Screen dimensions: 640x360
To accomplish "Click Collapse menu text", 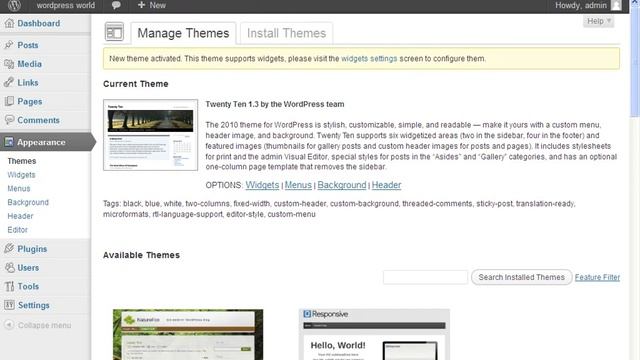I will (x=44, y=325).
